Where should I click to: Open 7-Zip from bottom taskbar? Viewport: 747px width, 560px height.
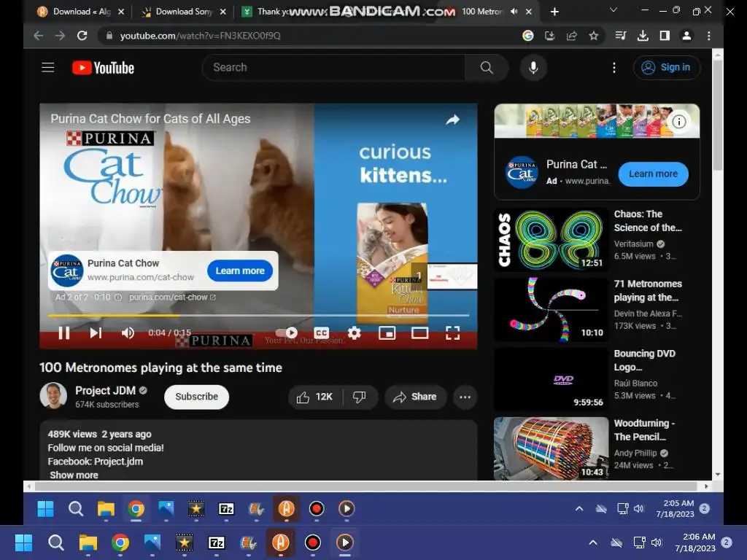click(216, 542)
